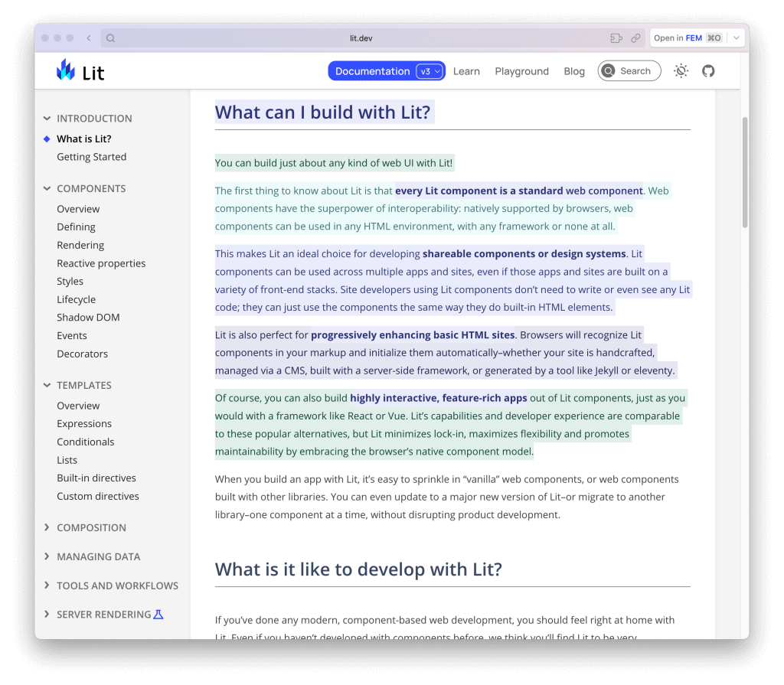Viewport: 784px width, 685px height.
Task: Click the Open in FEM button
Action: tap(688, 38)
